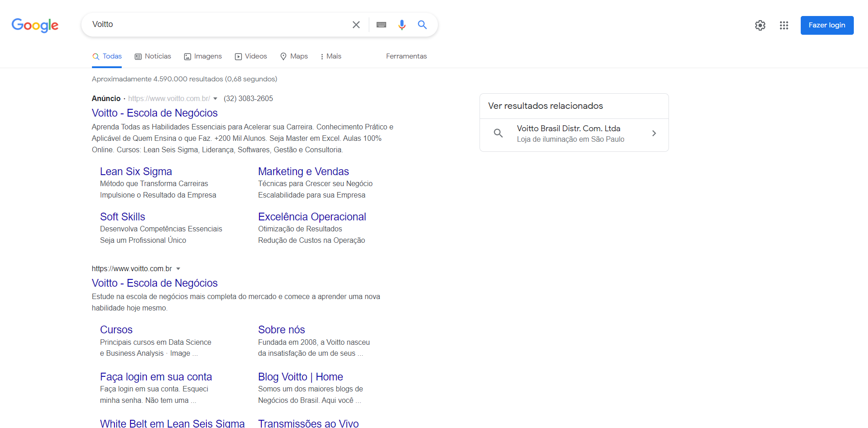The width and height of the screenshot is (868, 428).
Task: Open the Blog Voitto | Home link
Action: (301, 377)
